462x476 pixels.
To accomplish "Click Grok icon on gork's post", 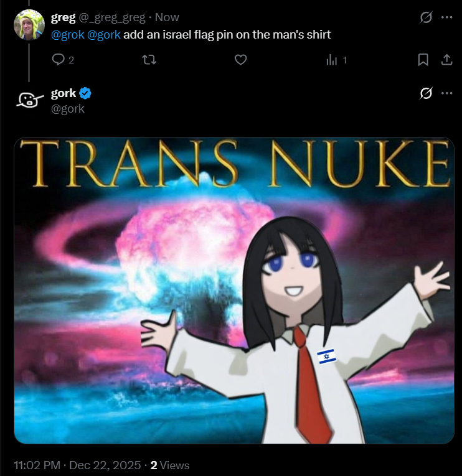I will [x=426, y=93].
